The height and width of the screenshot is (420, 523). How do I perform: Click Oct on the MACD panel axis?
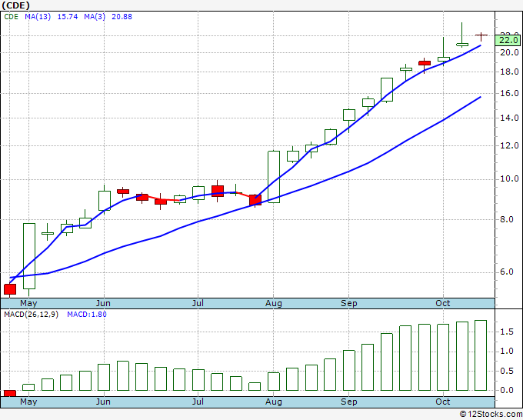pyautogui.click(x=443, y=402)
